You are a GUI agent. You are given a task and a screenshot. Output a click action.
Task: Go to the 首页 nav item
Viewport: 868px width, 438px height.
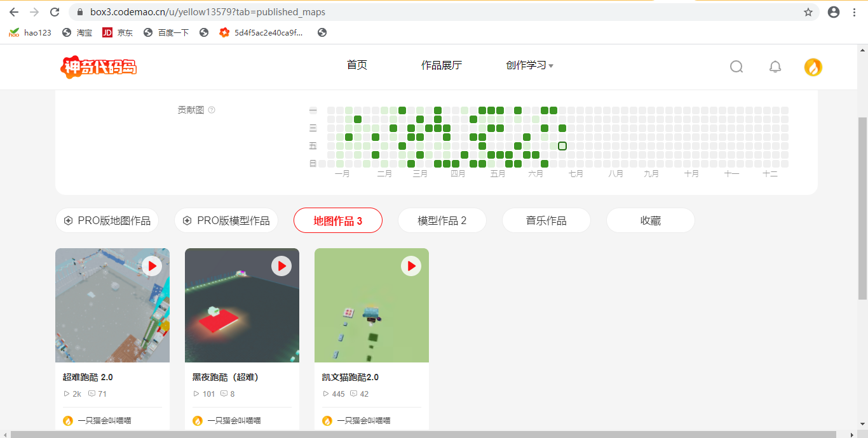[357, 65]
